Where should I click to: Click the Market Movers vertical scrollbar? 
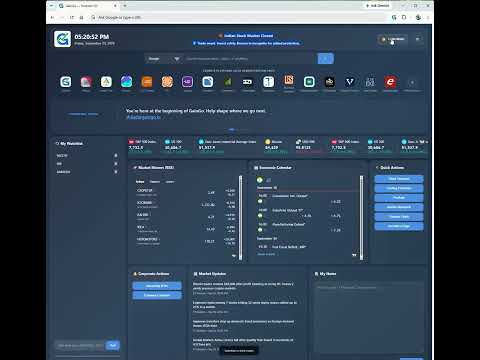(241, 218)
